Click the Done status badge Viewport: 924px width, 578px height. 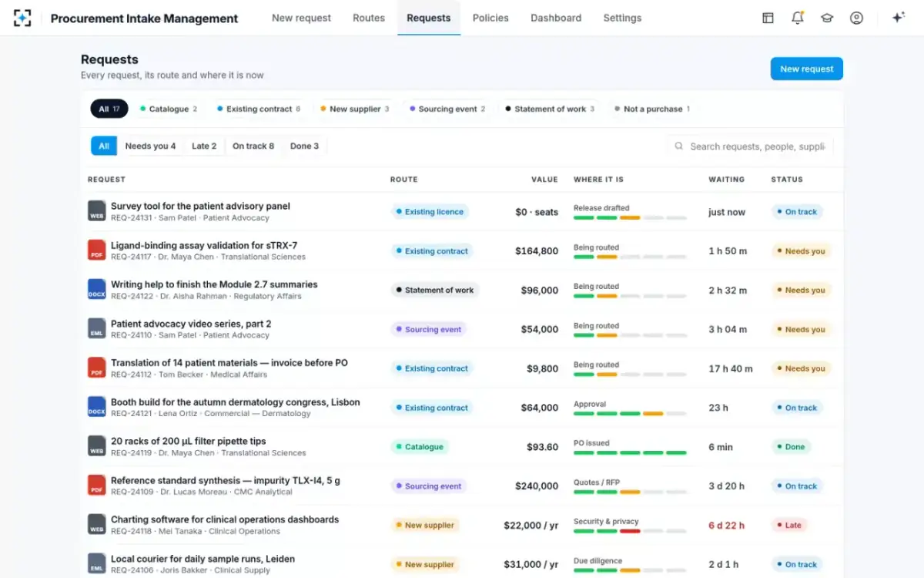coord(791,447)
